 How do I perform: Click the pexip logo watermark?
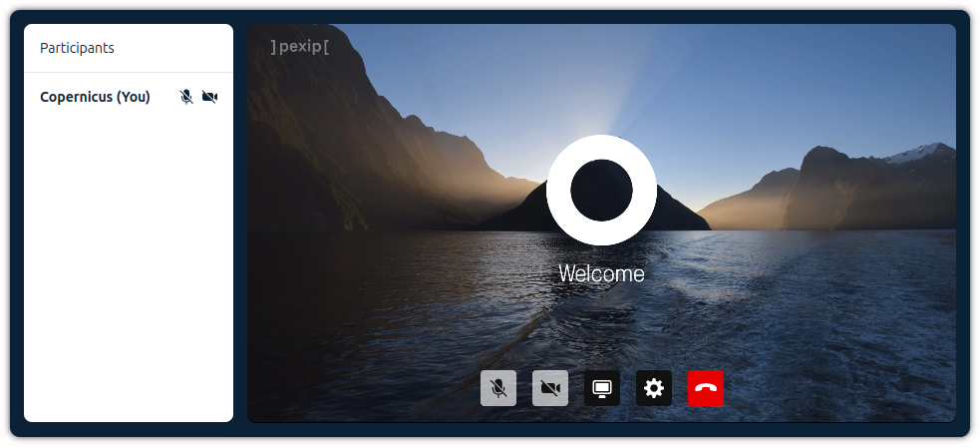pos(299,47)
